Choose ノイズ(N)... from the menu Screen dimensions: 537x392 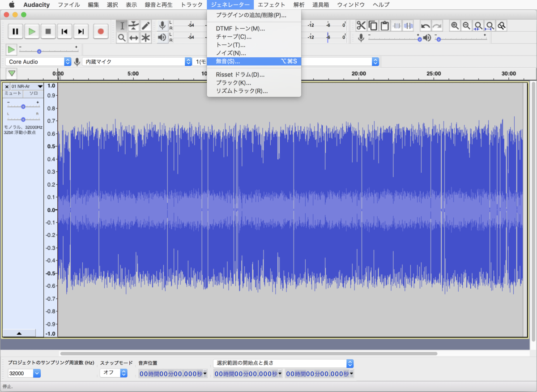click(x=254, y=53)
